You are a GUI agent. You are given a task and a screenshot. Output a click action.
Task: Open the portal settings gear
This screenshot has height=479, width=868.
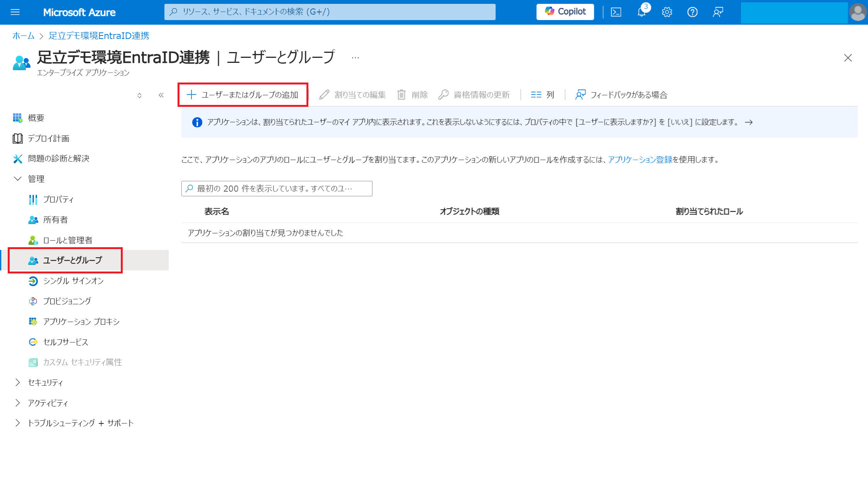tap(667, 12)
